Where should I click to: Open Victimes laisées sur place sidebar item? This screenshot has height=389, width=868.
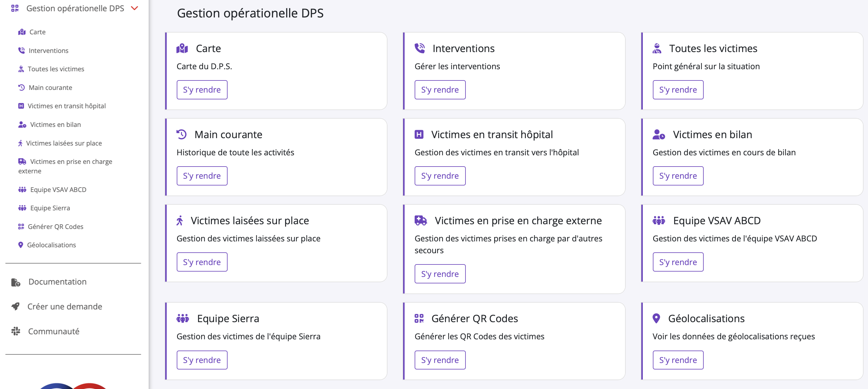64,143
